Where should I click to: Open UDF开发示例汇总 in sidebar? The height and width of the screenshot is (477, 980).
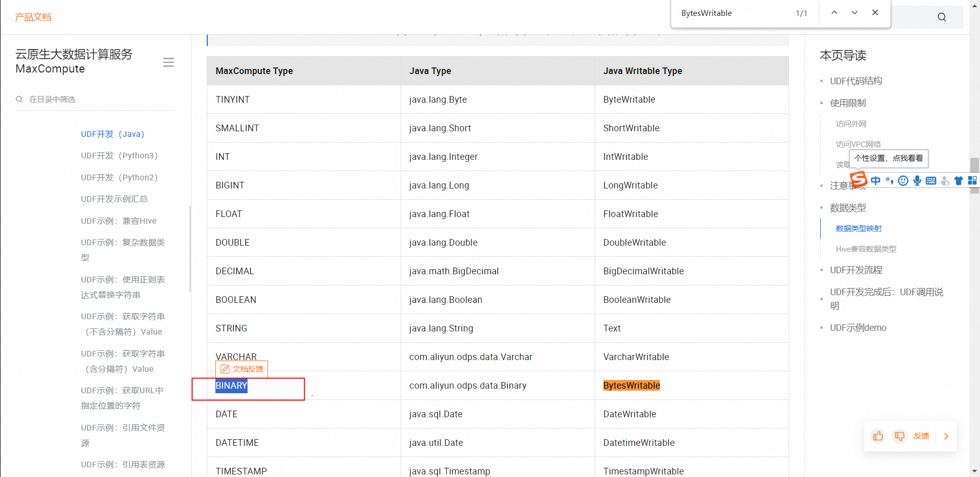click(x=114, y=199)
